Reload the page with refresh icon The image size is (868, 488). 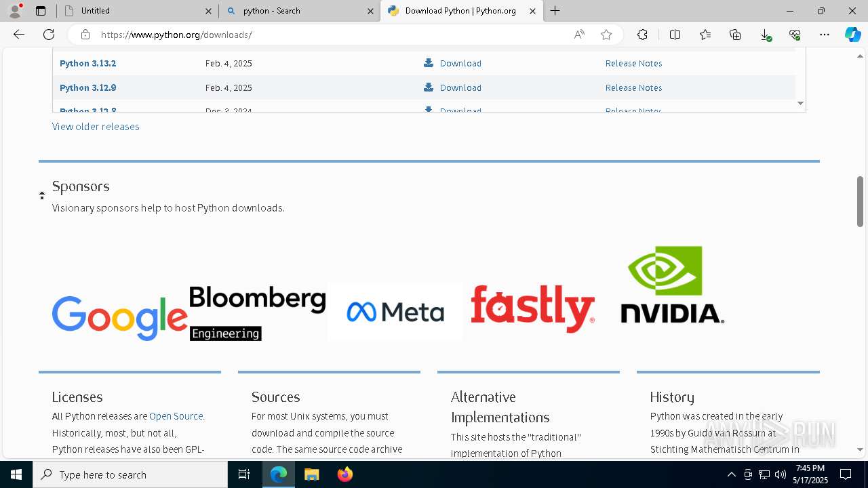[x=49, y=35]
